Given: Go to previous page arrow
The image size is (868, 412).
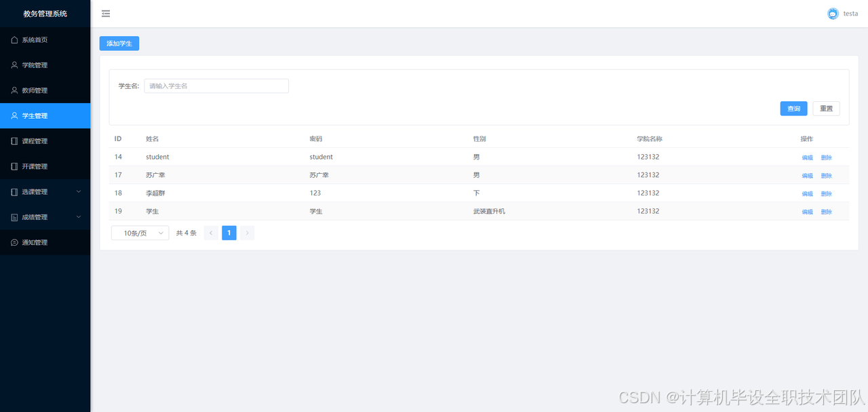Looking at the screenshot, I should pos(211,233).
